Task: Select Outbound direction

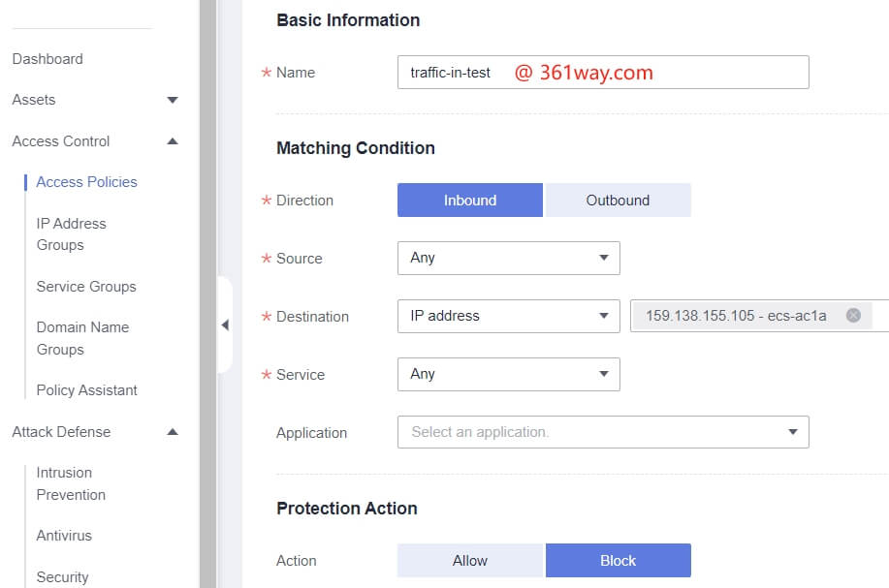Action: tap(618, 201)
